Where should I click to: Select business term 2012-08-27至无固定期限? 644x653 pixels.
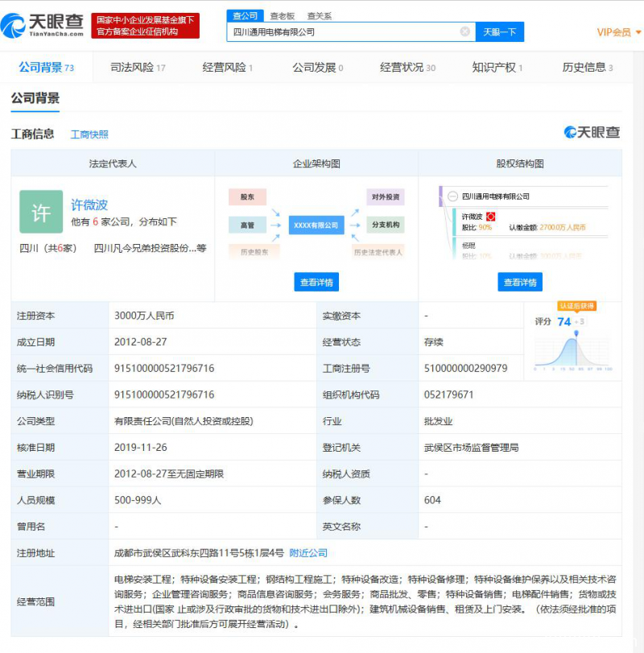tap(168, 473)
